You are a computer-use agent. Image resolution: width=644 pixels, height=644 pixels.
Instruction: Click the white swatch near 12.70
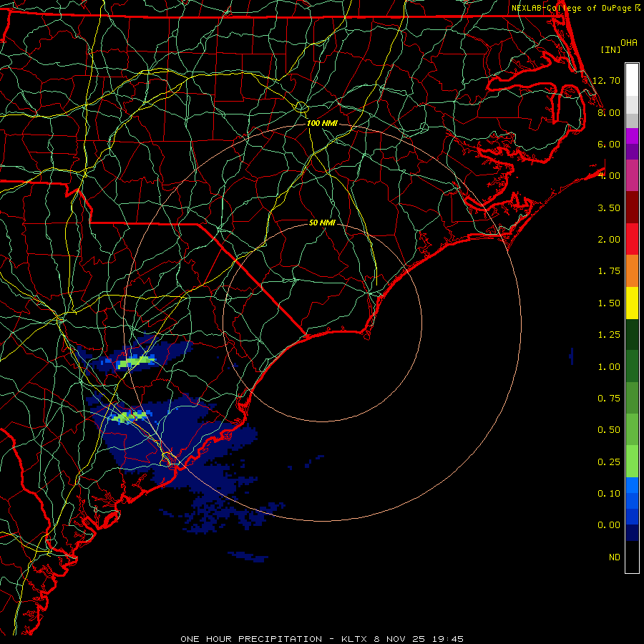632,79
